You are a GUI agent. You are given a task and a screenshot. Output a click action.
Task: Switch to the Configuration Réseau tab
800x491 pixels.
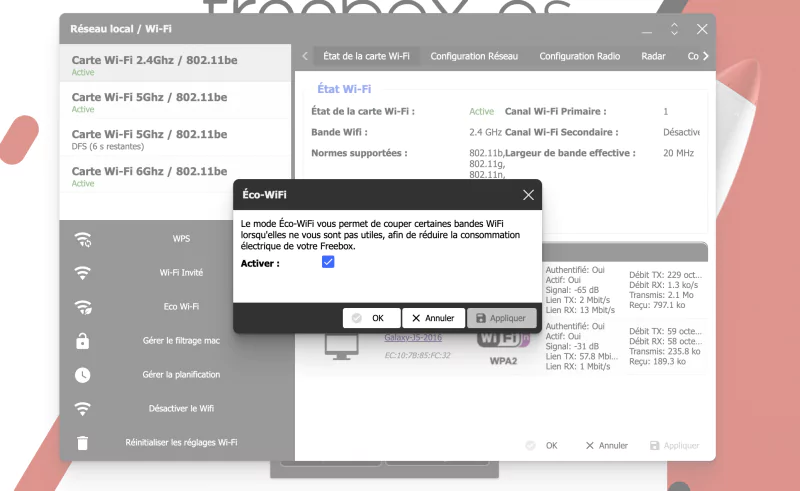(474, 56)
